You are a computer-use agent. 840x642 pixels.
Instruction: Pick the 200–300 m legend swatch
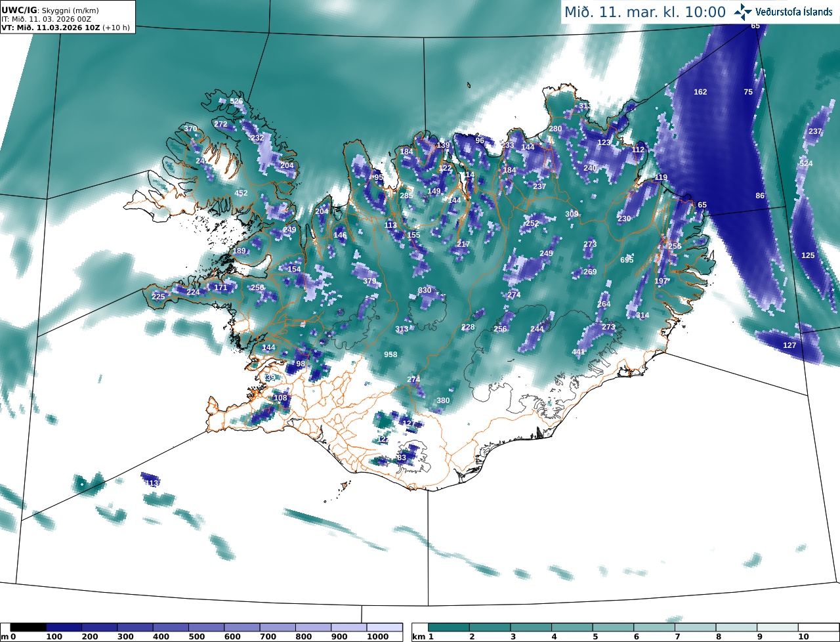point(99,628)
